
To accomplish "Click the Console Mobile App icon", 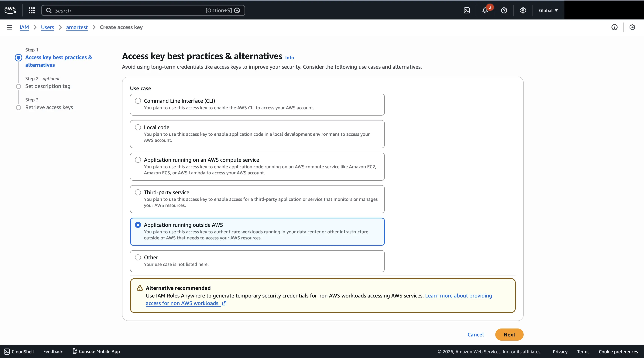I will (75, 351).
